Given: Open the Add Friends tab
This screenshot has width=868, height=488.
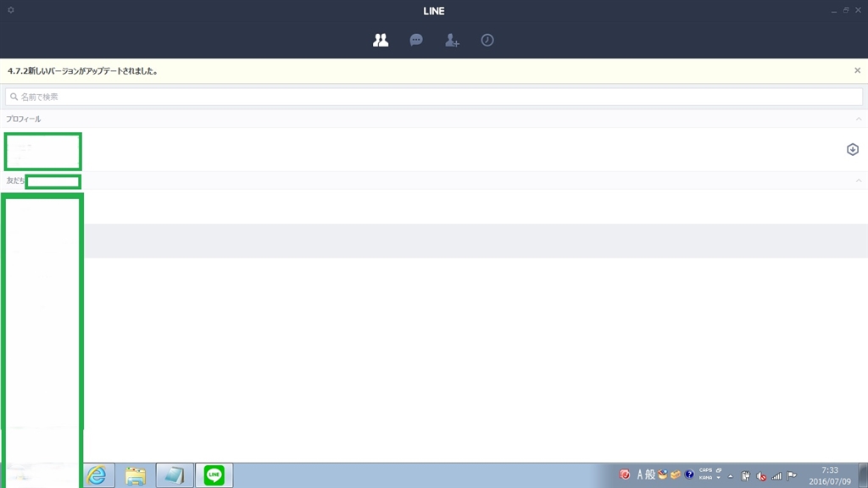Looking at the screenshot, I should [452, 40].
